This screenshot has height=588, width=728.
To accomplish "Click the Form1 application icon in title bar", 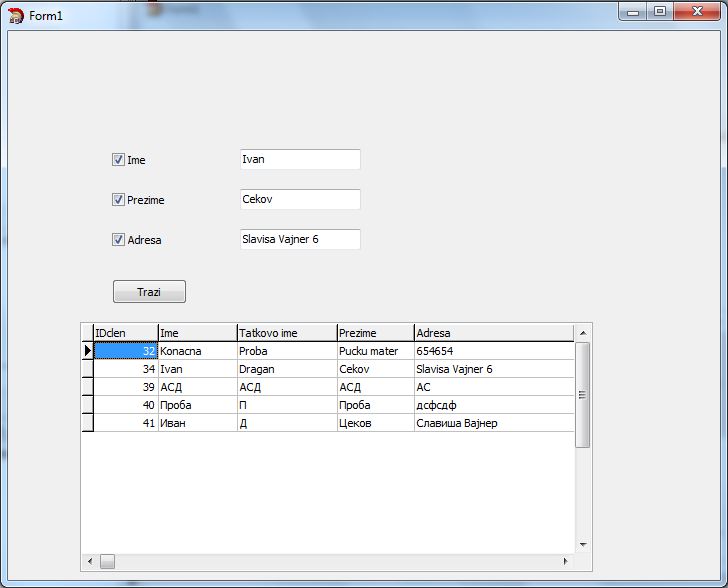I will pyautogui.click(x=15, y=15).
